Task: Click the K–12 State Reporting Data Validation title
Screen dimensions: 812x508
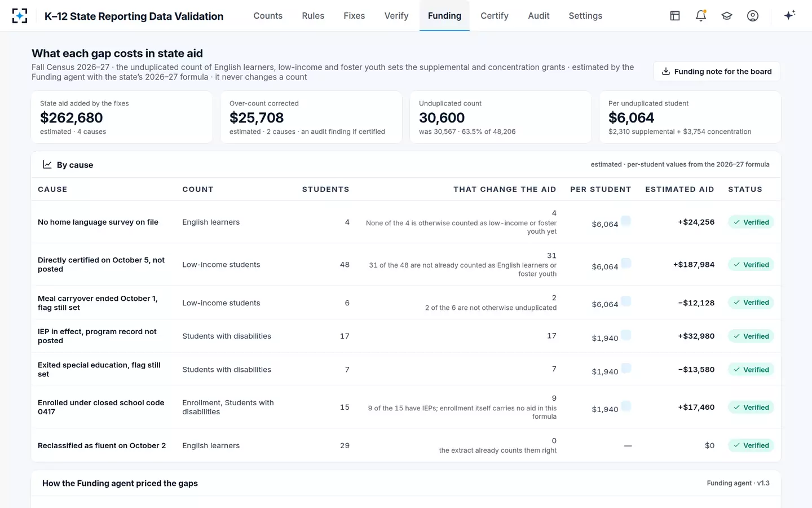Action: click(134, 16)
